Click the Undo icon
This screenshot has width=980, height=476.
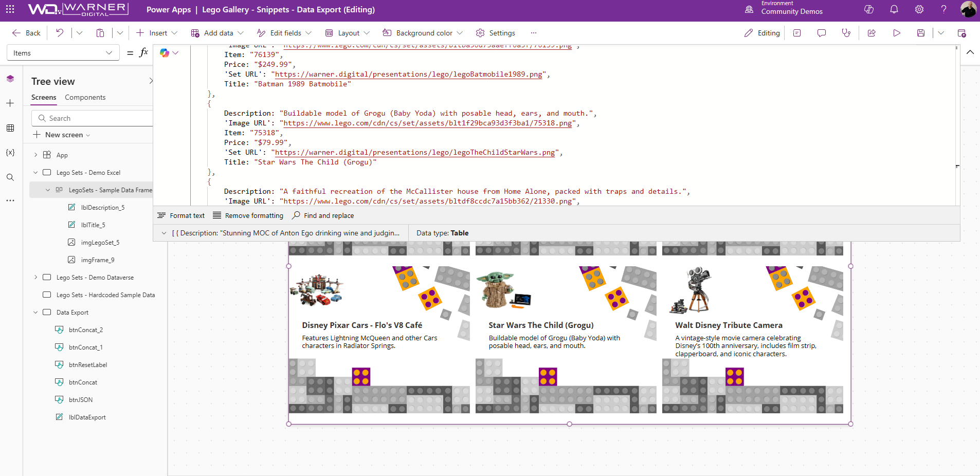[x=60, y=33]
